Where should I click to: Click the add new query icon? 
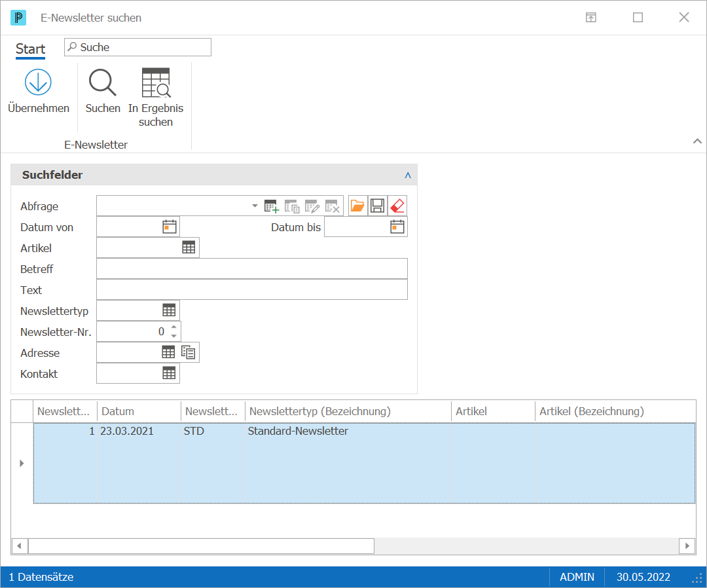pyautogui.click(x=272, y=206)
